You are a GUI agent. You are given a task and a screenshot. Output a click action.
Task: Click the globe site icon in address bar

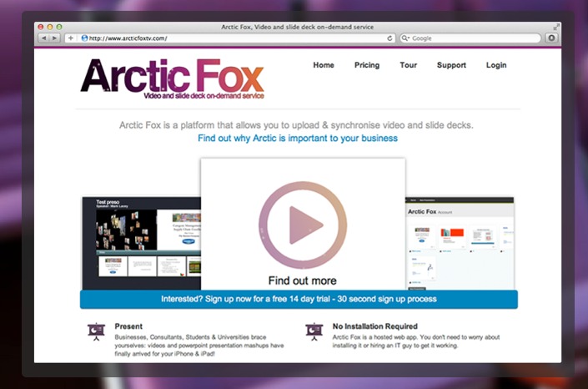point(84,38)
